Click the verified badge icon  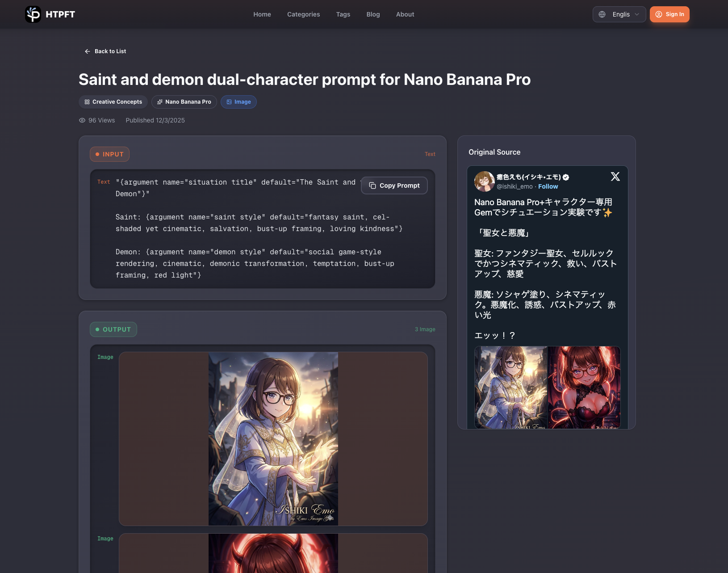pos(566,177)
